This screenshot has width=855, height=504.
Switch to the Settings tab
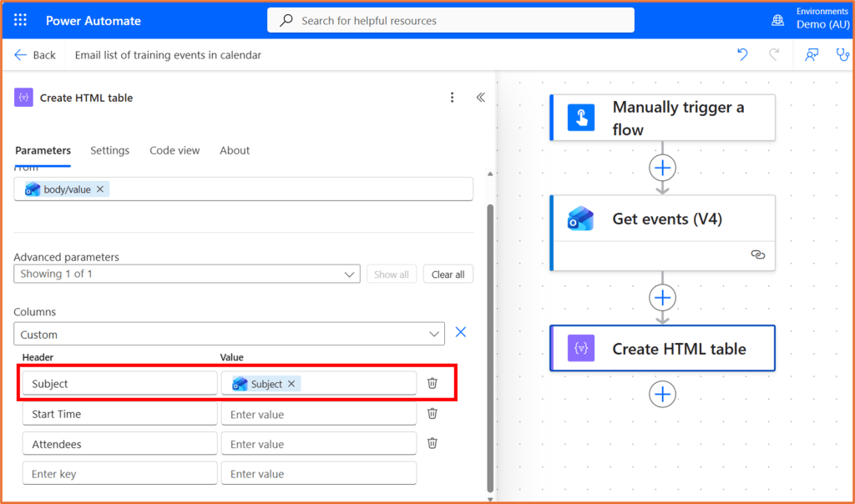click(x=109, y=150)
